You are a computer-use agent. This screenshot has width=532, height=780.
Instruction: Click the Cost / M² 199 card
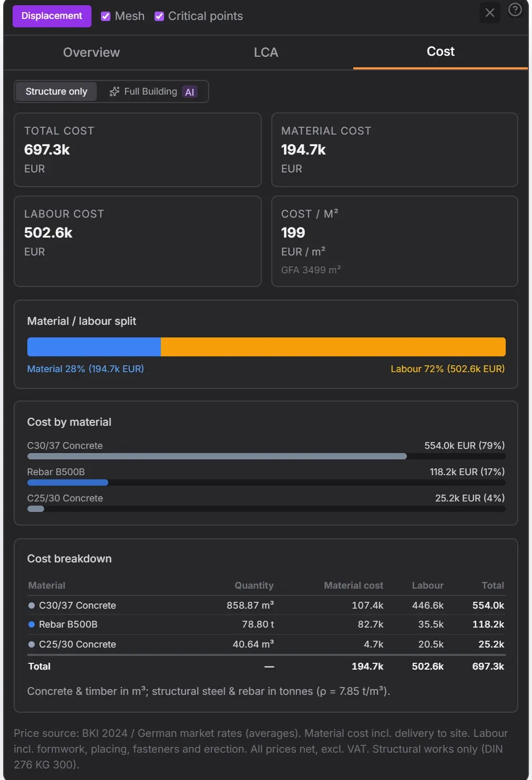pos(395,241)
